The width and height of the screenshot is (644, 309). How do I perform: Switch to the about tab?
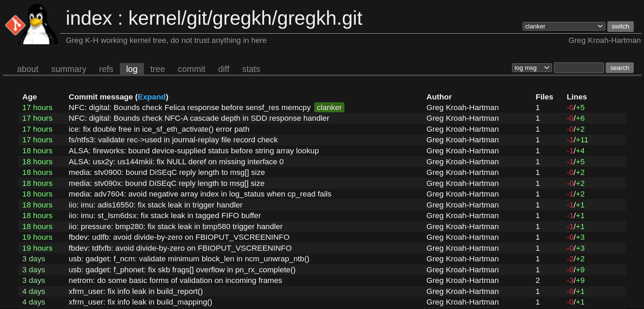point(27,69)
